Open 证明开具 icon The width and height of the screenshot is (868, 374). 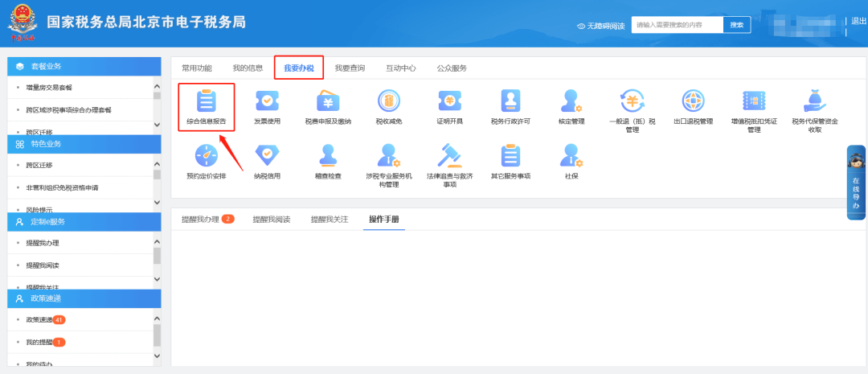click(449, 101)
